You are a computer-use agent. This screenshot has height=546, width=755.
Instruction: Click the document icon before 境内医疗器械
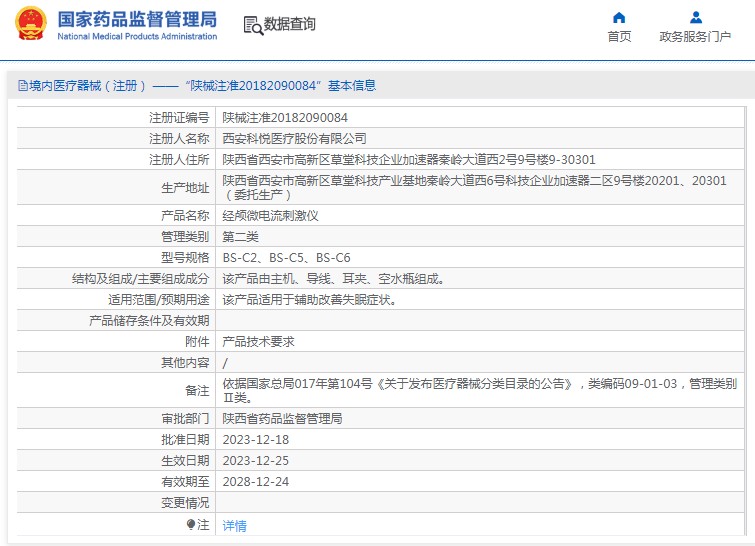tap(23, 86)
